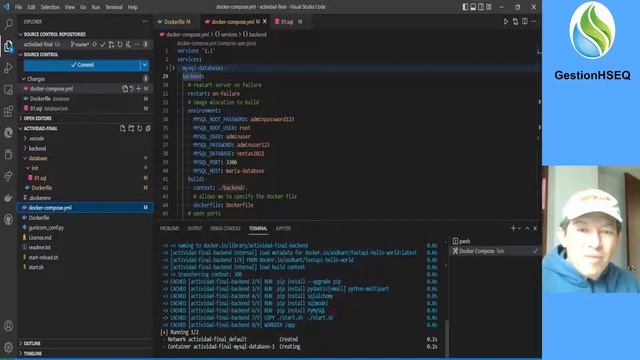Toggle secondary side bar layout
640x360 pixels.
click(481, 7)
